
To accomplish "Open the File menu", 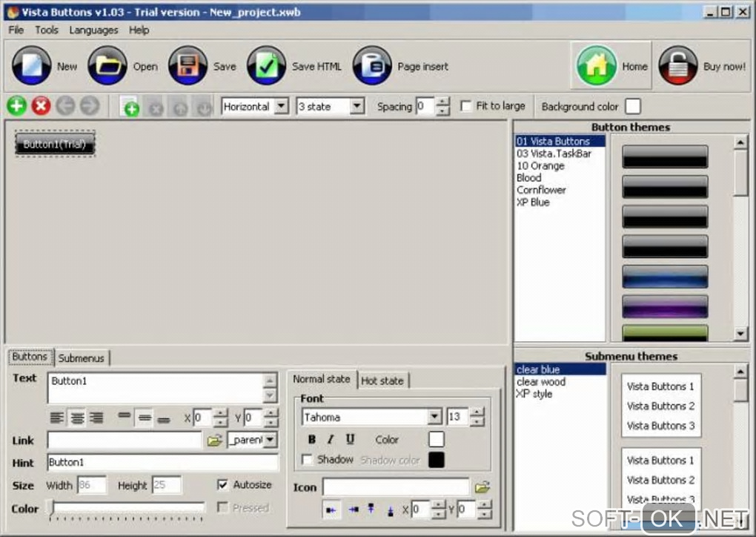I will point(16,30).
